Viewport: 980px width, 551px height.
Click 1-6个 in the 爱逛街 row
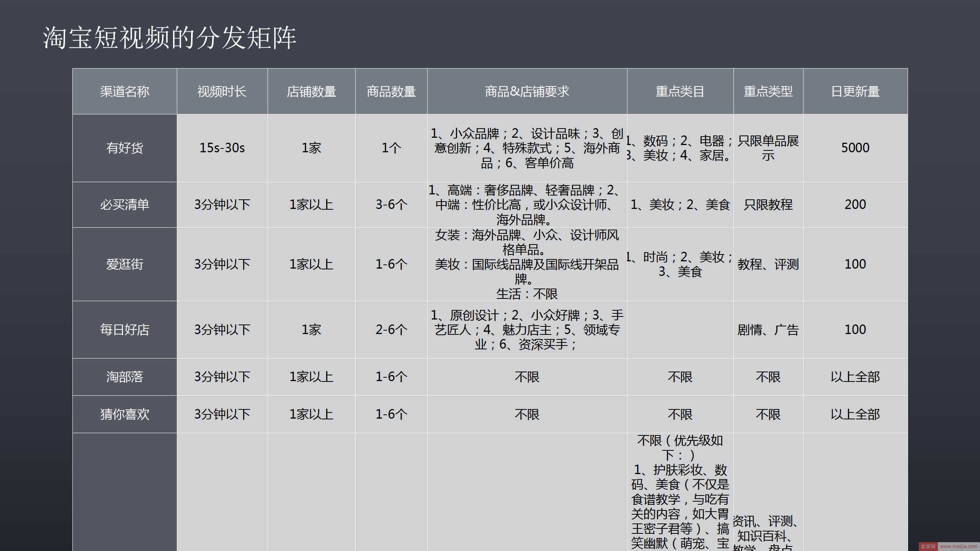point(391,264)
